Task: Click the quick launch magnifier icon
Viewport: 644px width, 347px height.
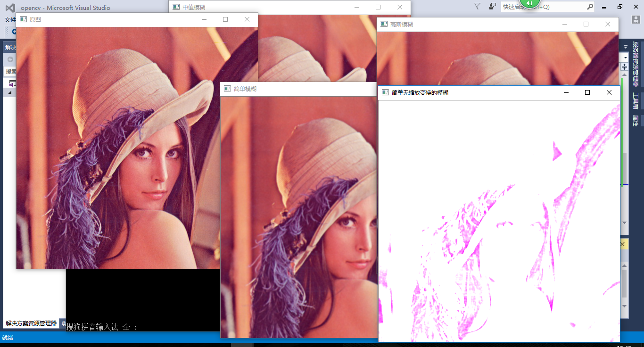Action: click(x=590, y=7)
